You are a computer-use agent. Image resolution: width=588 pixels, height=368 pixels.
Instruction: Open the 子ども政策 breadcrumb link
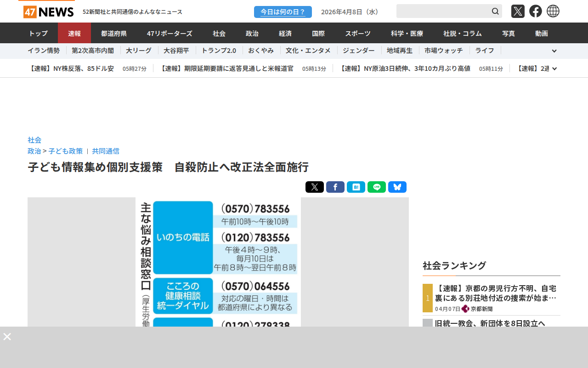66,151
